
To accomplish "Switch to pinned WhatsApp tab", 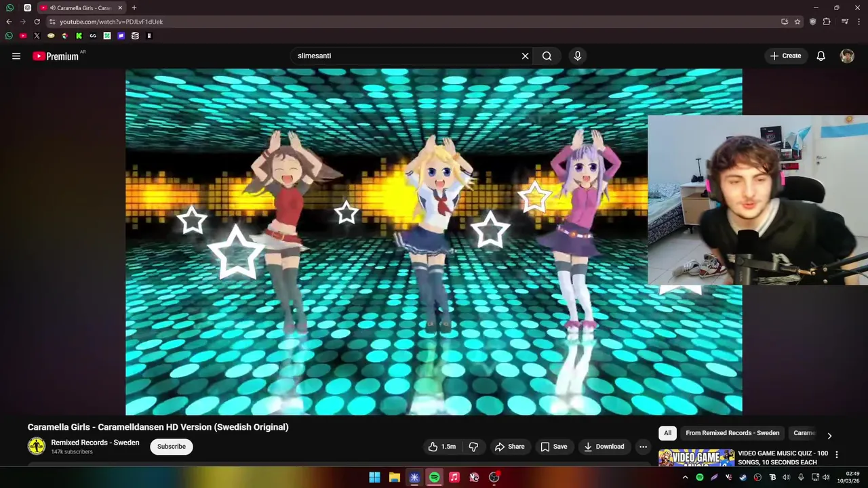I will tap(9, 8).
